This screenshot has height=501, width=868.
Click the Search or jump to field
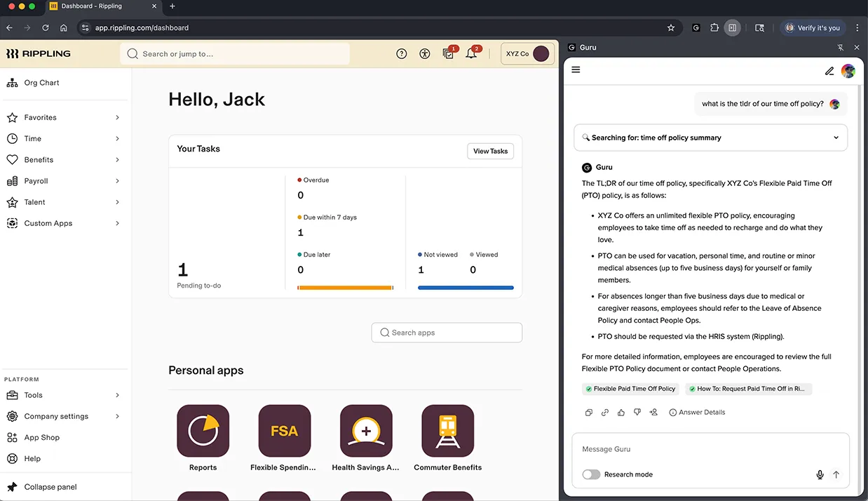click(235, 53)
